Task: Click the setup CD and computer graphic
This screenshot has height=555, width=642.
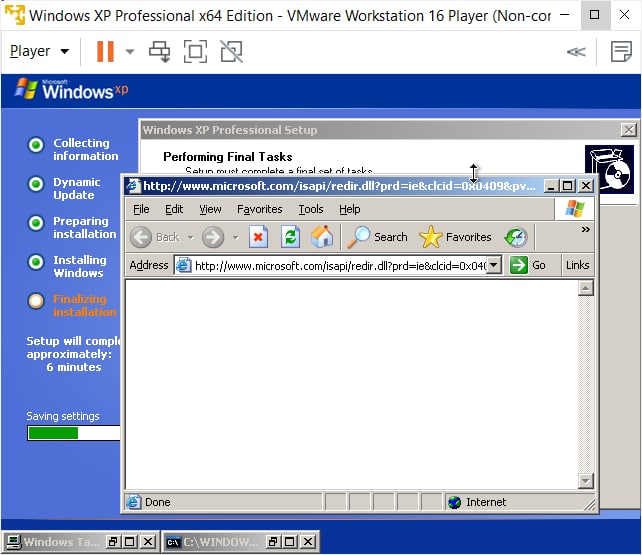Action: click(609, 169)
